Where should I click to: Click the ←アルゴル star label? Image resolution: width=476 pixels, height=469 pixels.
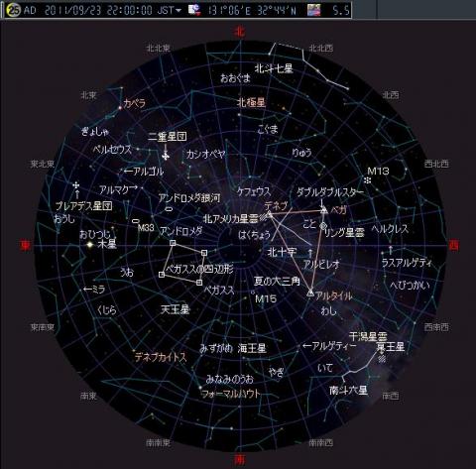point(144,172)
